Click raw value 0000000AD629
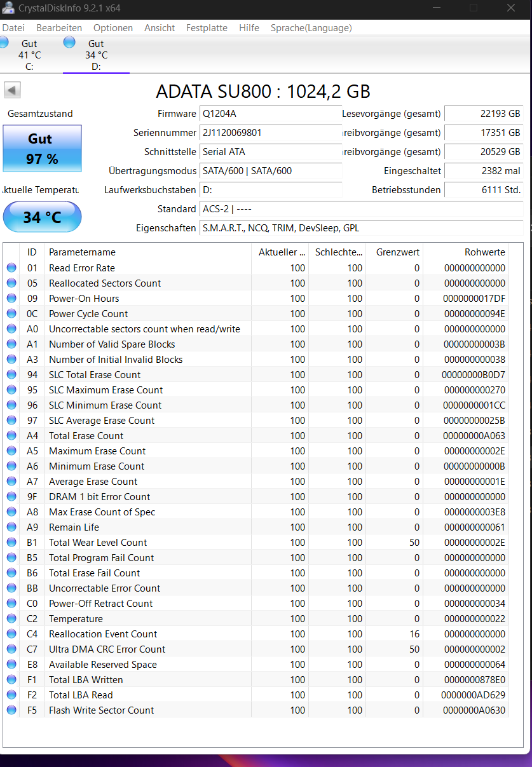Screen dimensions: 532x767 pyautogui.click(x=474, y=695)
